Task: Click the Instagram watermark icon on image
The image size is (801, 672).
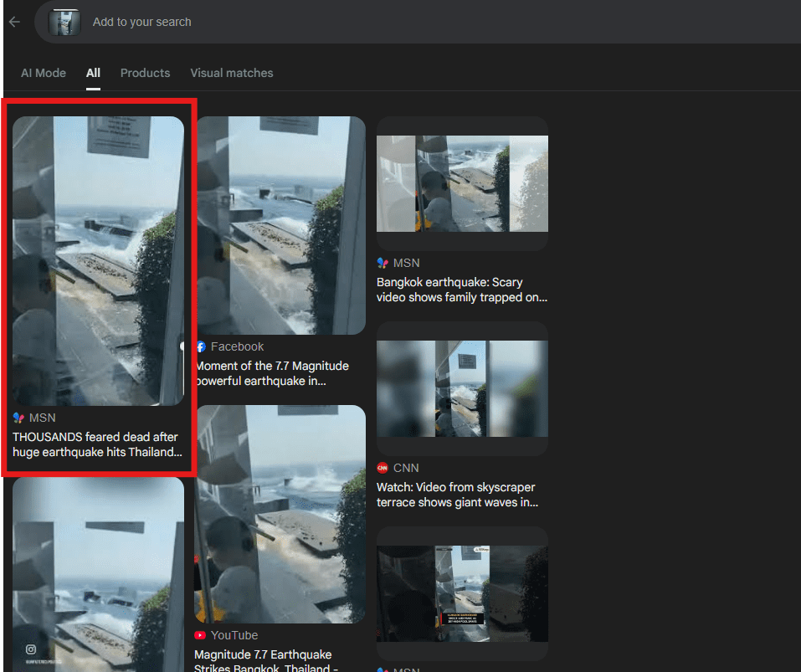Action: point(31,649)
